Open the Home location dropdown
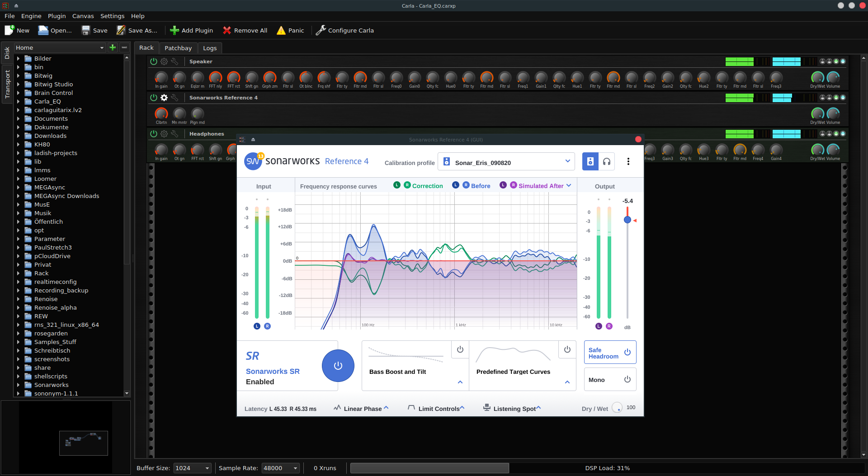The height and width of the screenshot is (476, 868). 60,47
